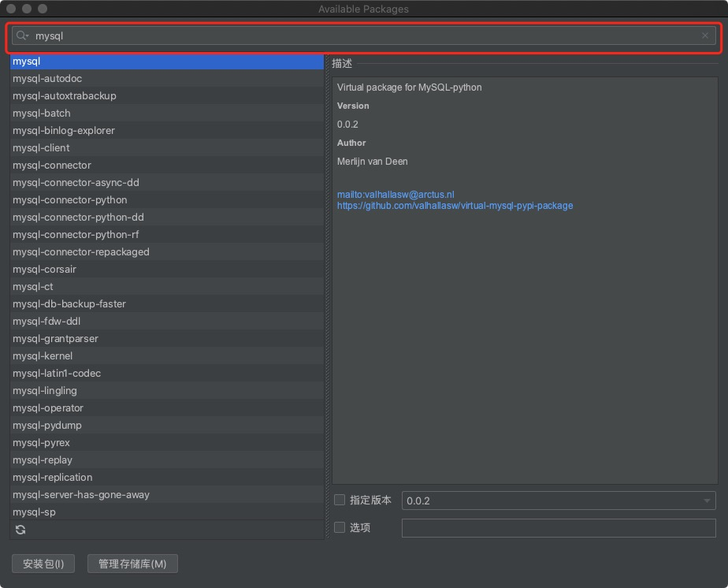Select mysql-sp package
Screen dimensions: 728x588
coord(167,512)
